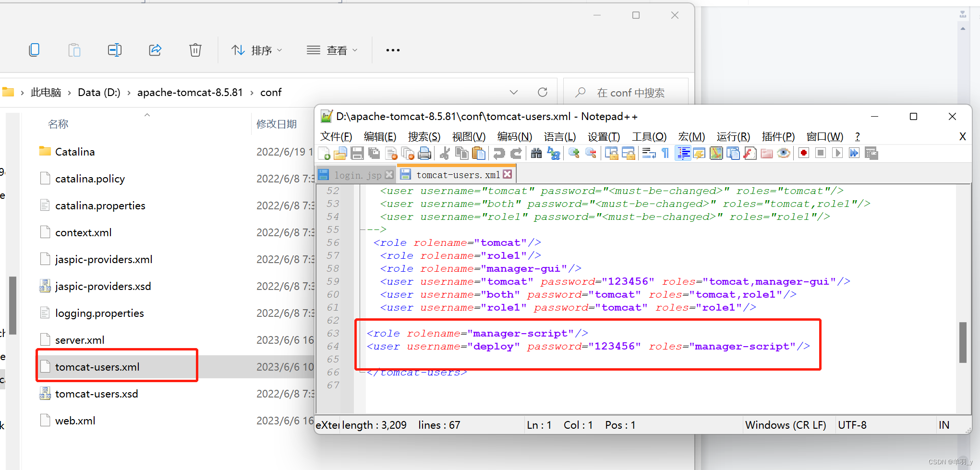Toggle Word Wrap toolbar icon

649,153
